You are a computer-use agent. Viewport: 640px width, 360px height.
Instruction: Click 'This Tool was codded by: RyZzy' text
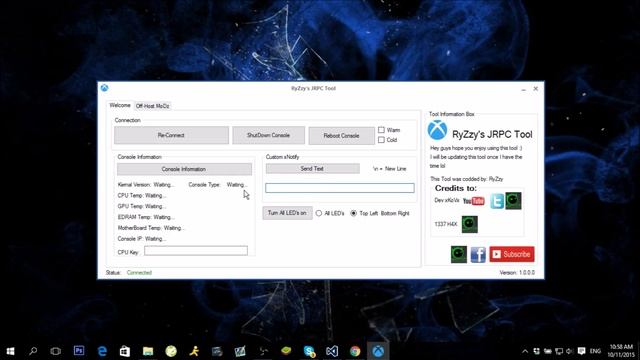(467, 179)
